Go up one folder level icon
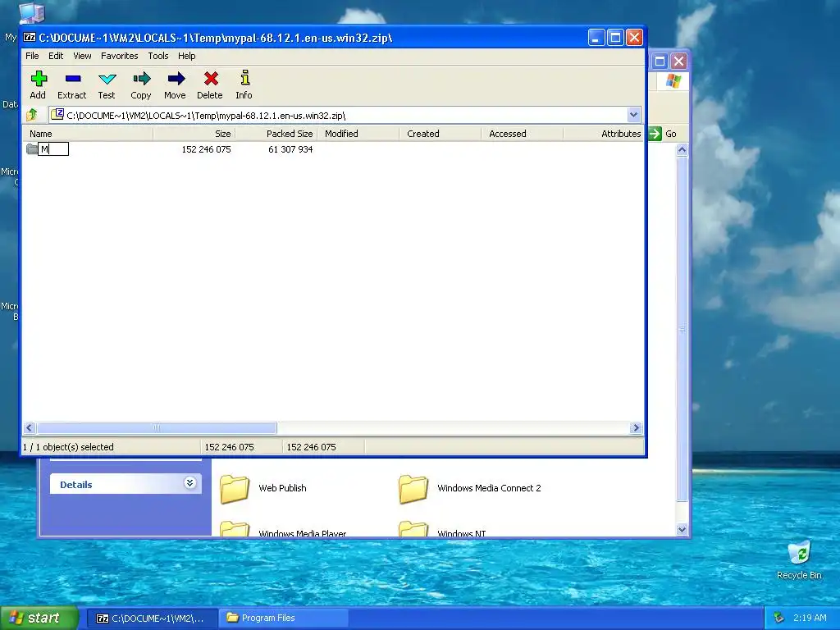The image size is (840, 630). click(x=32, y=115)
